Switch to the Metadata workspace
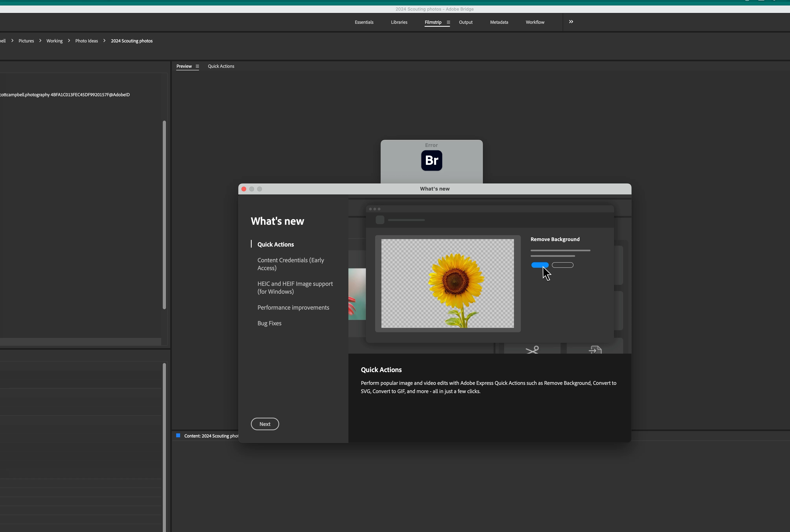The height and width of the screenshot is (532, 790). coord(499,22)
